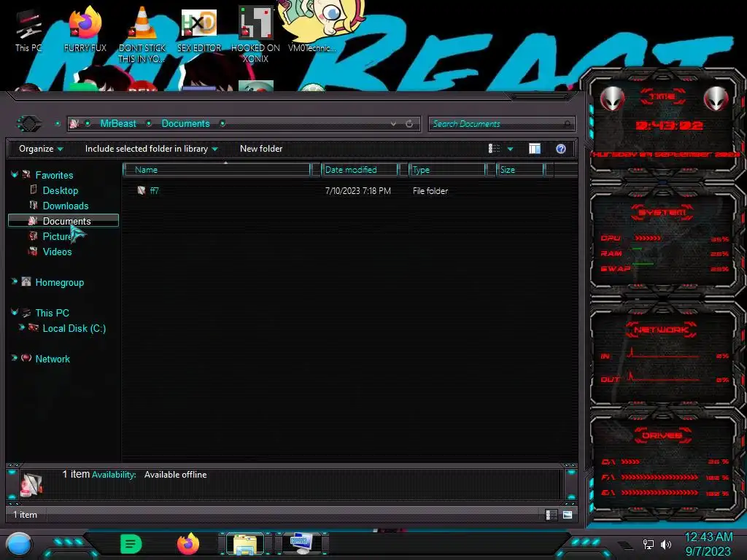Sort by the Date modified column header

[360, 170]
